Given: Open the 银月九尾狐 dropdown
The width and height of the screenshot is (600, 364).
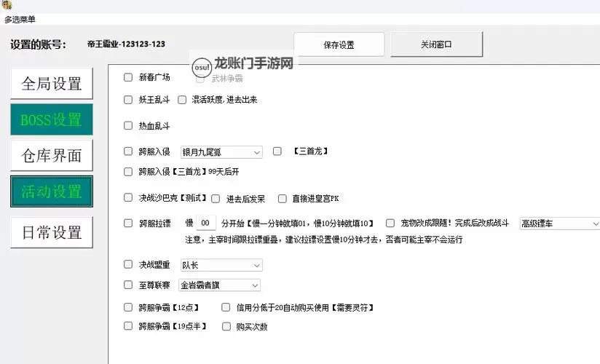Looking at the screenshot, I should coord(221,152).
